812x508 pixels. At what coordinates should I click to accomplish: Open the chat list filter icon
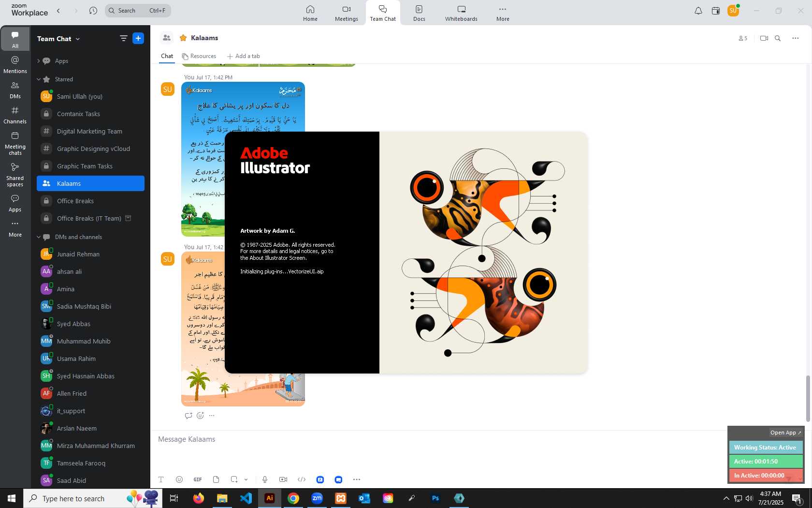tap(123, 38)
